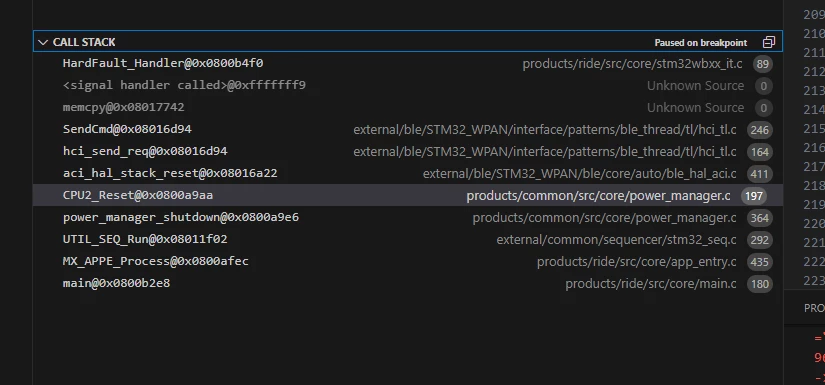Click power_manager.c path on CPU2_Reset row
Viewport: 825px width, 385px height.
pyautogui.click(x=598, y=196)
